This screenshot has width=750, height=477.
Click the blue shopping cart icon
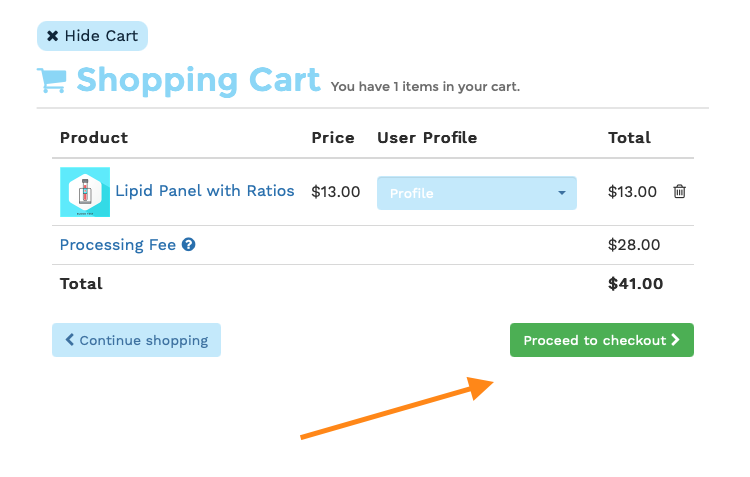[52, 80]
